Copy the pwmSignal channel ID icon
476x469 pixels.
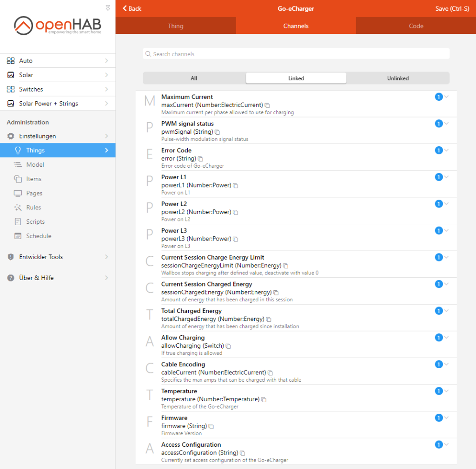[x=218, y=132]
